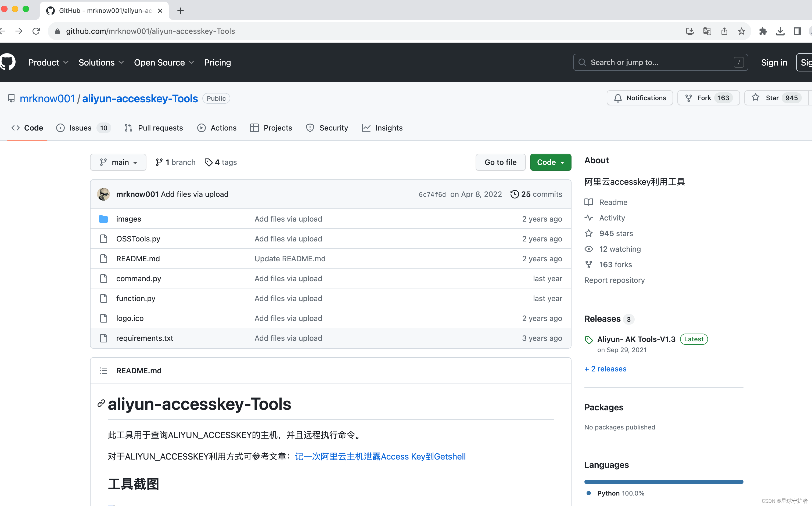Select the Pull requests icon tab
The image size is (812, 506).
128,128
